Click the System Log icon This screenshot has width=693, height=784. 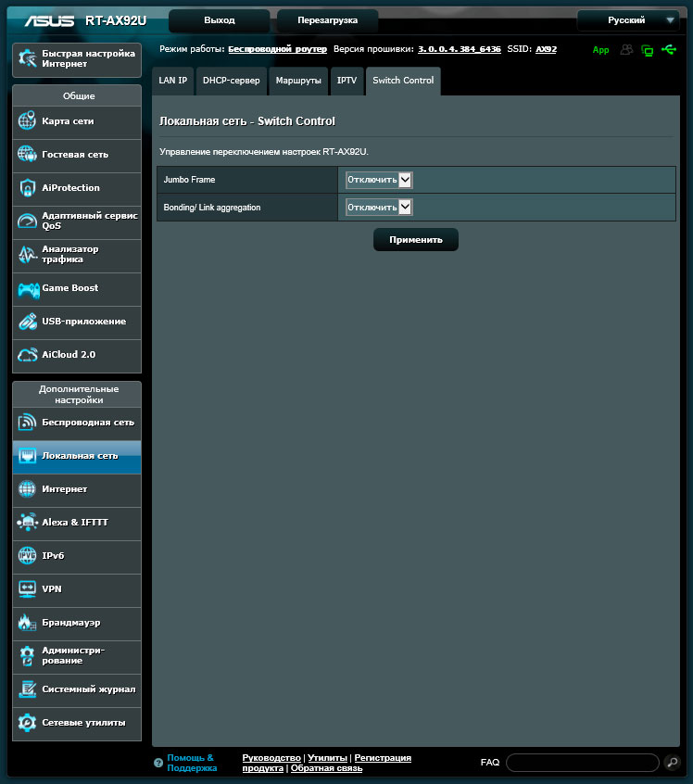coord(27,689)
